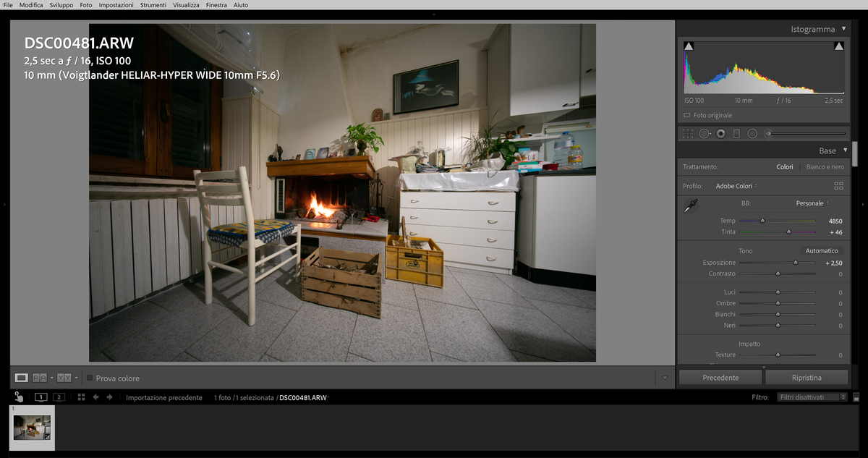Open the Profile browser grid icon
868x458 pixels.
tap(838, 185)
